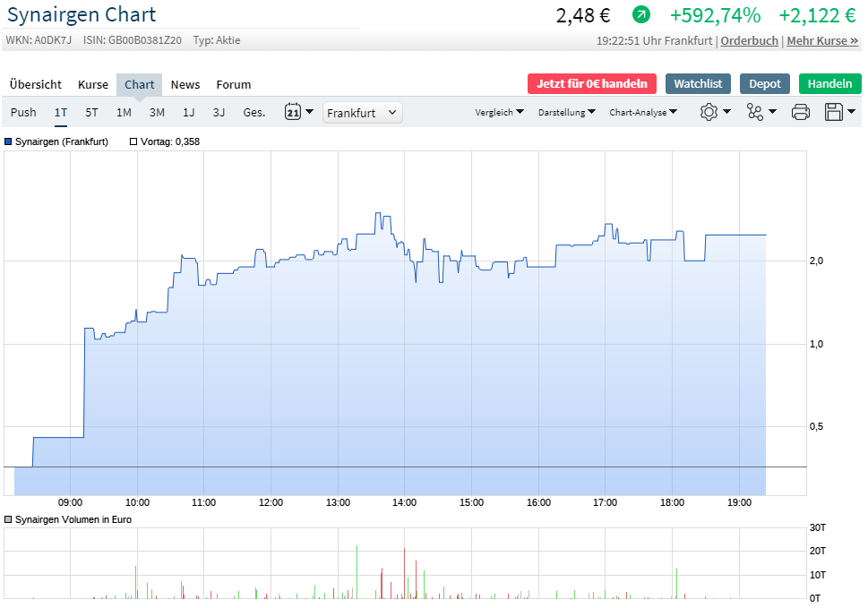Open the Orderbuch link
The image size is (868, 608).
click(x=751, y=41)
